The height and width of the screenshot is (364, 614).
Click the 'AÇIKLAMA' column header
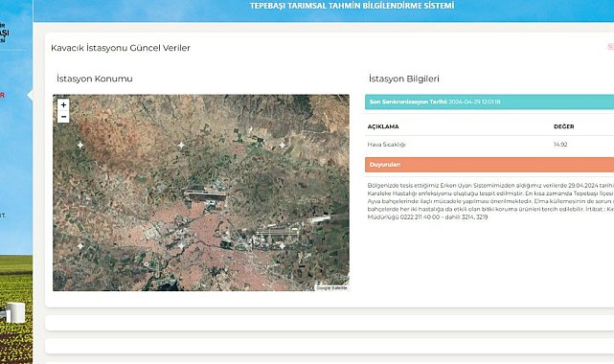[383, 126]
